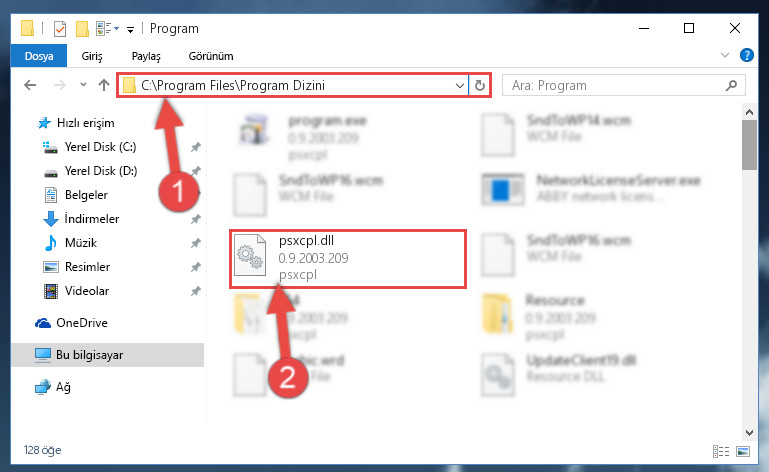This screenshot has height=472, width=769.
Task: Open the Görünüm ribbon tab
Action: tap(211, 56)
